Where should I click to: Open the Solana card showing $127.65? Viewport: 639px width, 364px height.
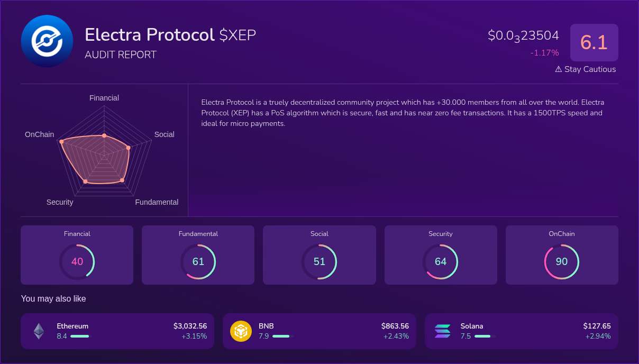pos(521,330)
